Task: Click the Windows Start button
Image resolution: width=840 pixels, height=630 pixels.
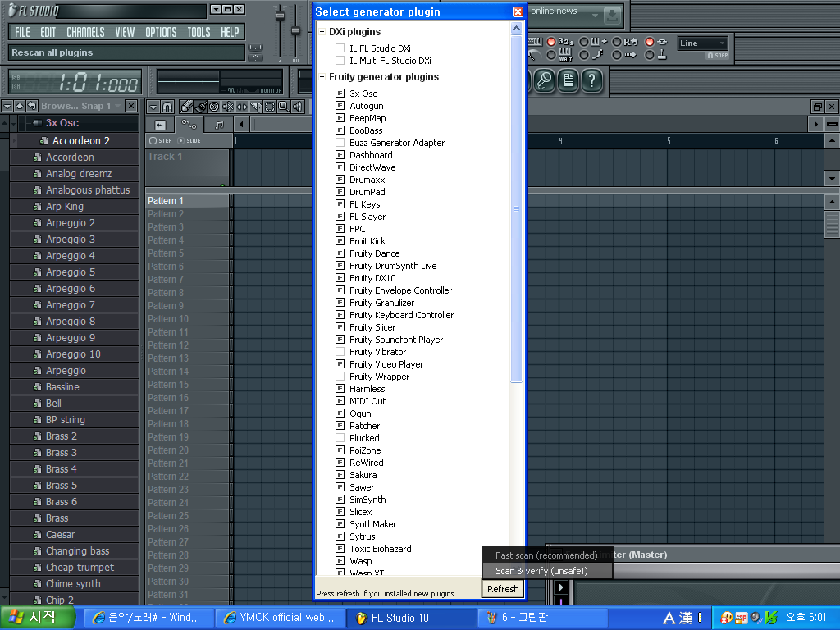Action: pos(36,618)
